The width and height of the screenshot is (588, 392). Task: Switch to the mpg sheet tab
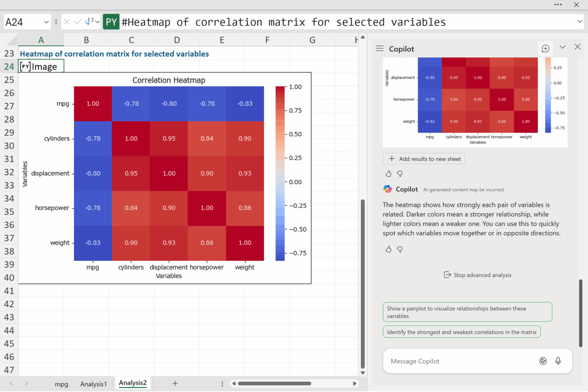pyautogui.click(x=61, y=384)
